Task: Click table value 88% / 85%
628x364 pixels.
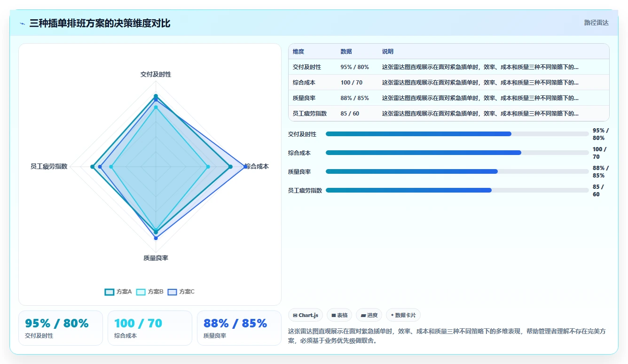Action: pos(355,98)
